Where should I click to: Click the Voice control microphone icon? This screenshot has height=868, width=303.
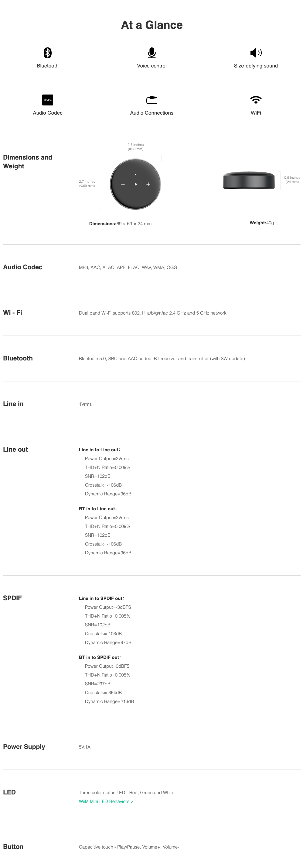coord(152,53)
